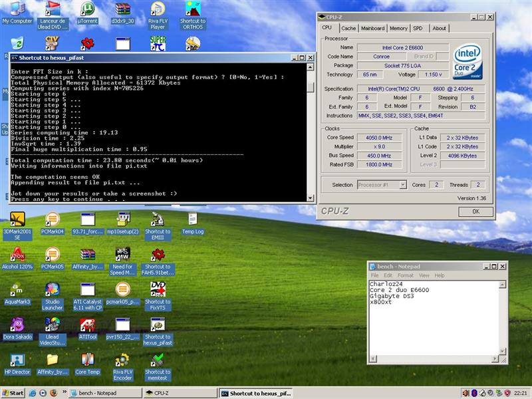Switch to CPU-Z taskbar button
This screenshot has height=399, width=532.
[180, 393]
